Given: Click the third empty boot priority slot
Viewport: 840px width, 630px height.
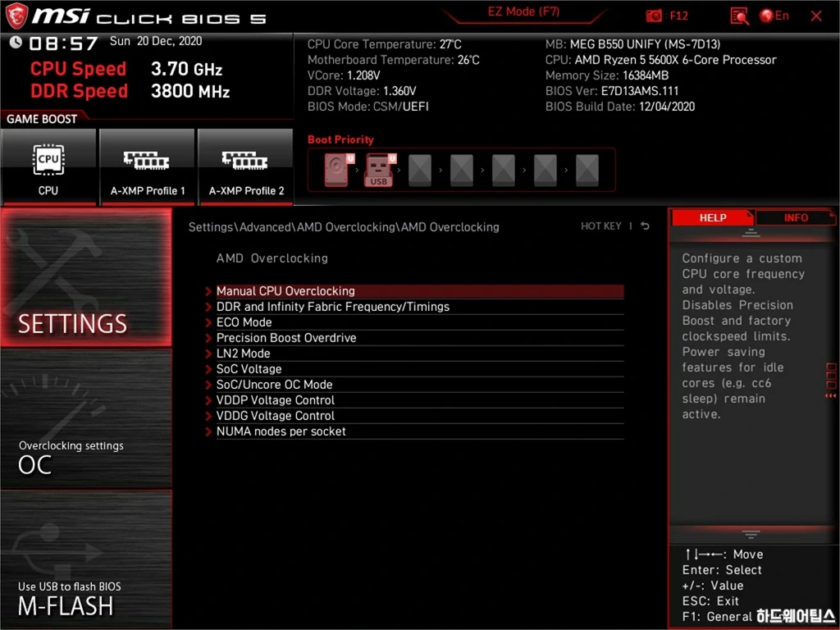Looking at the screenshot, I should point(503,170).
